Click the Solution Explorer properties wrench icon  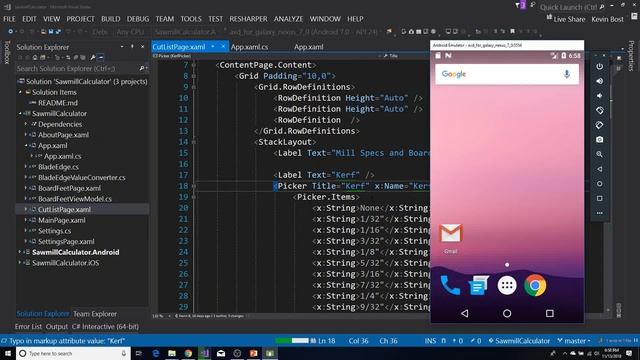tap(93, 58)
